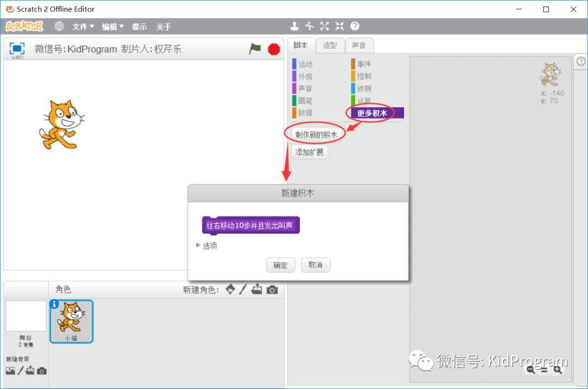Reset scripts area zoom
588x389 pixels.
[544, 370]
